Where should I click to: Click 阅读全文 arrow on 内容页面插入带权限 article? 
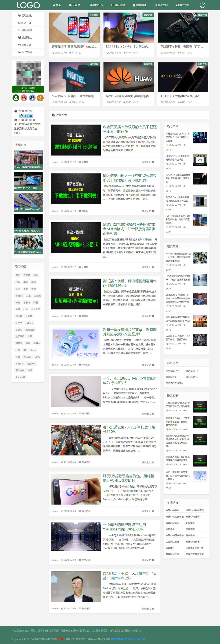tap(153, 162)
